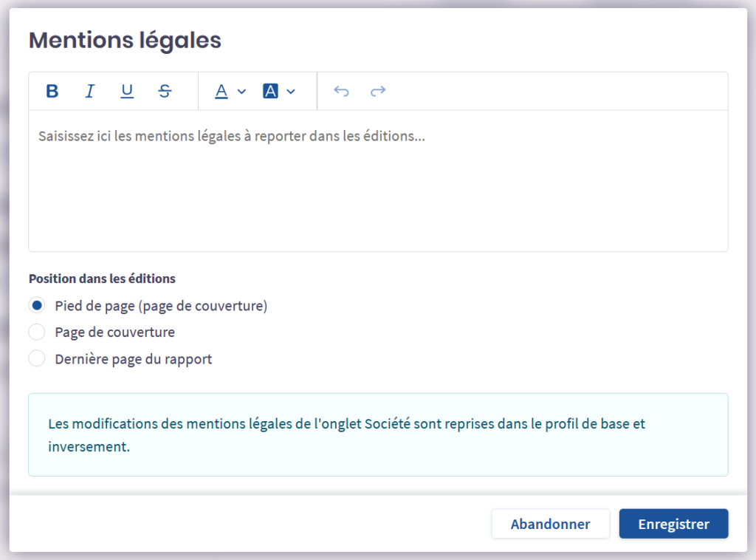Apply strikethrough formatting
Screen dimensions: 756x560
tap(165, 91)
